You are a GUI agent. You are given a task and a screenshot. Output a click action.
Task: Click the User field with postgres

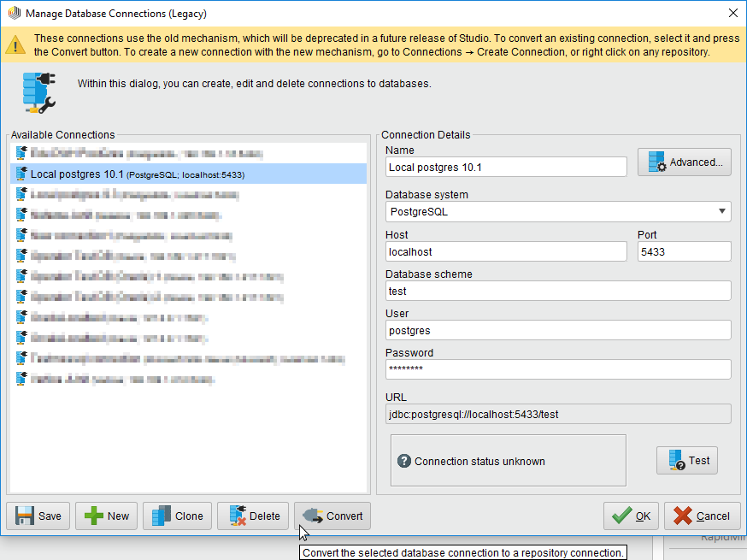tap(558, 330)
